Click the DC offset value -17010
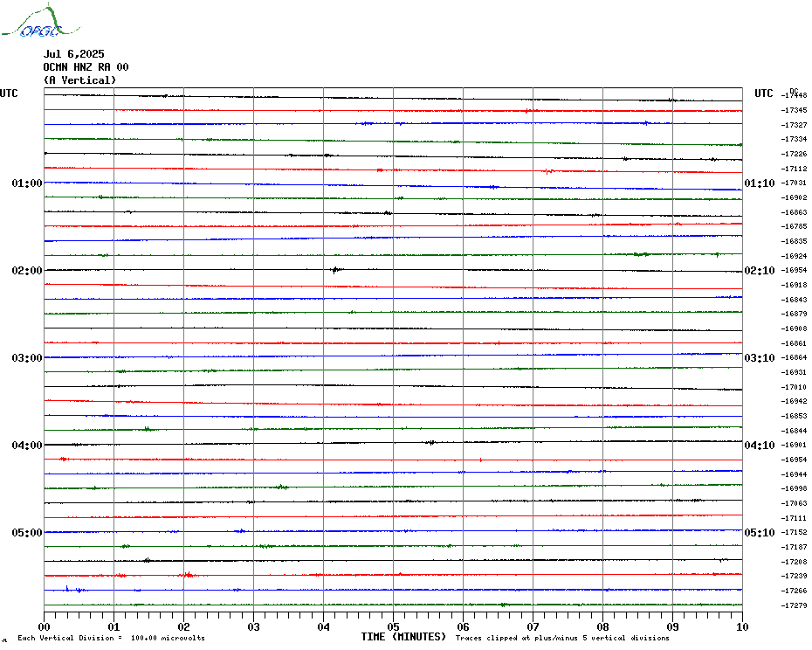Image resolution: width=812 pixels, height=650 pixels. point(794,387)
